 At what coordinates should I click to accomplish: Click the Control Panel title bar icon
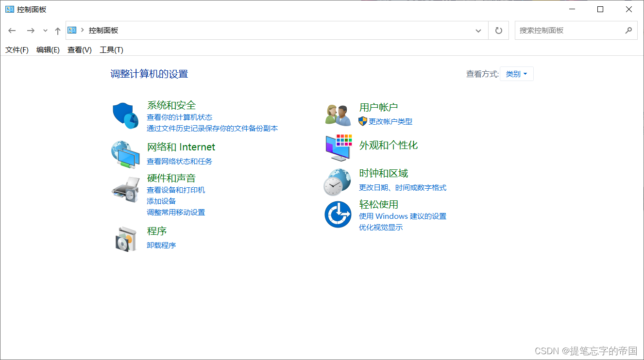coord(10,9)
